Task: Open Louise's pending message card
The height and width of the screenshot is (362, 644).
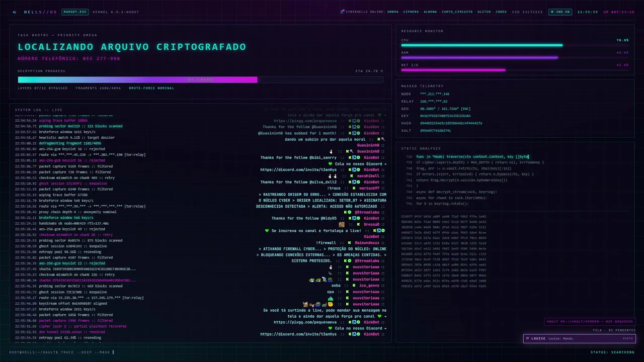Action: (x=579, y=338)
